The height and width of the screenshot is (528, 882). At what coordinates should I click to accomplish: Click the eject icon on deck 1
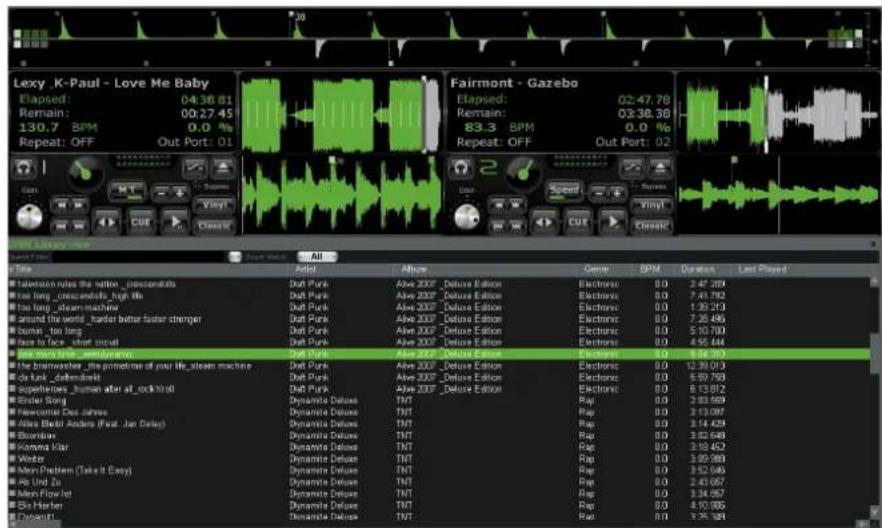223,167
